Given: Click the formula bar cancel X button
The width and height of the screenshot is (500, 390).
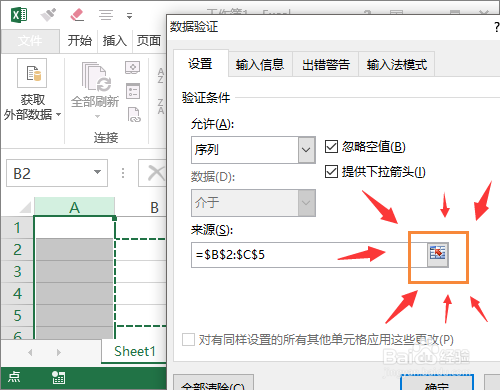Looking at the screenshot, I should pos(156,173).
